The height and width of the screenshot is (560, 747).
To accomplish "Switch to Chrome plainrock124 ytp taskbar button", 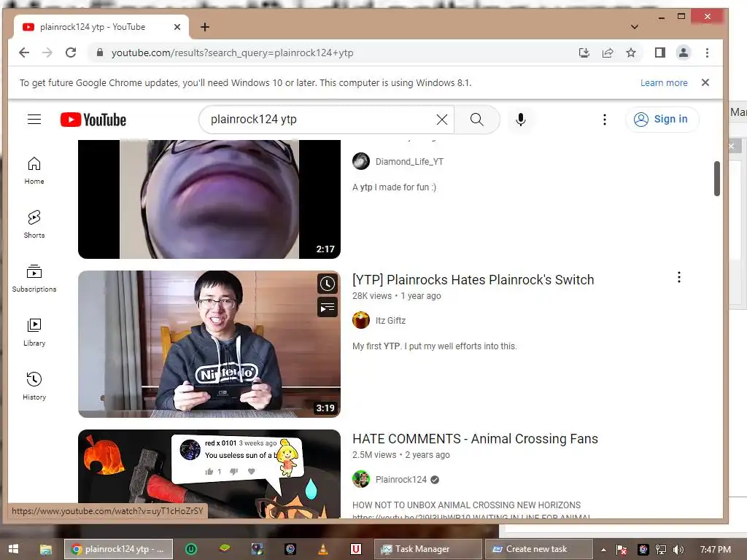I will 118,549.
